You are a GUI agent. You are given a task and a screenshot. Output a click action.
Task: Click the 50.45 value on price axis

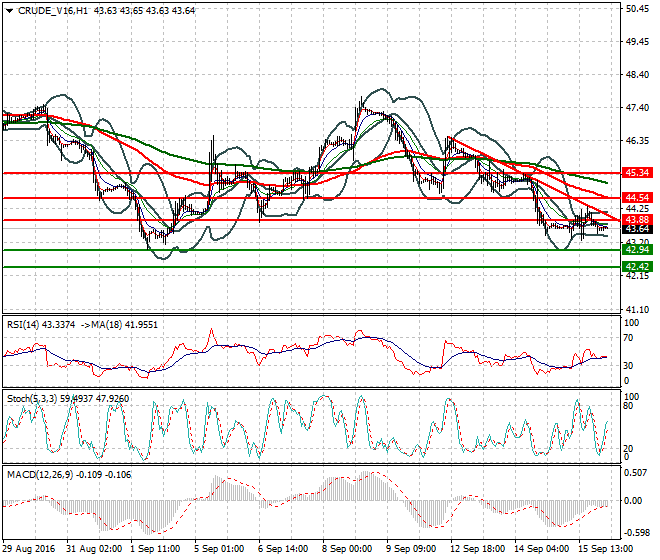(637, 9)
